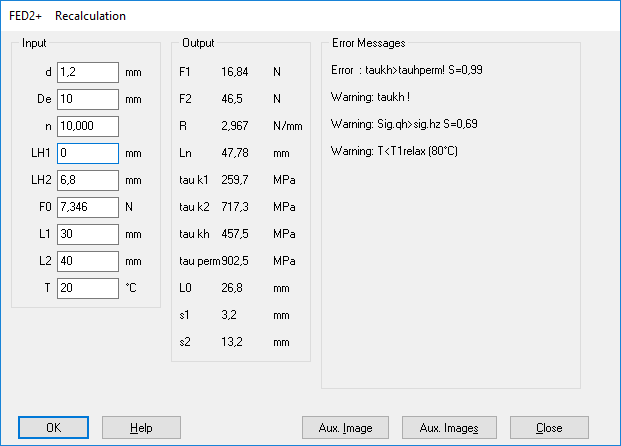Screen dimensions: 621x446
Task: Focus the n coil count field
Action: tap(88, 126)
